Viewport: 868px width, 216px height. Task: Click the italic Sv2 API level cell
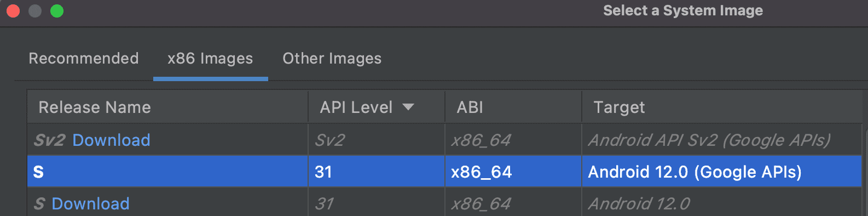tap(329, 140)
